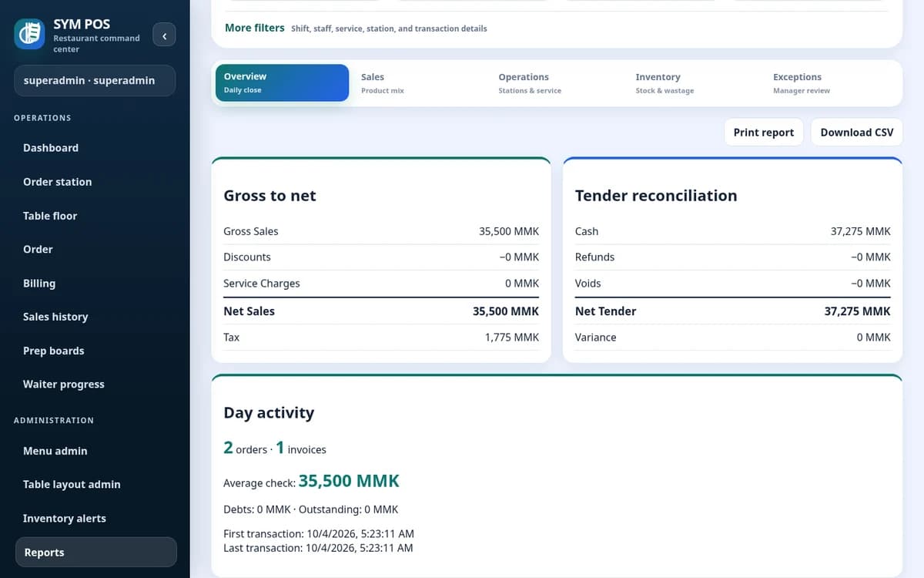
Task: Open the Billing section
Action: 95,283
